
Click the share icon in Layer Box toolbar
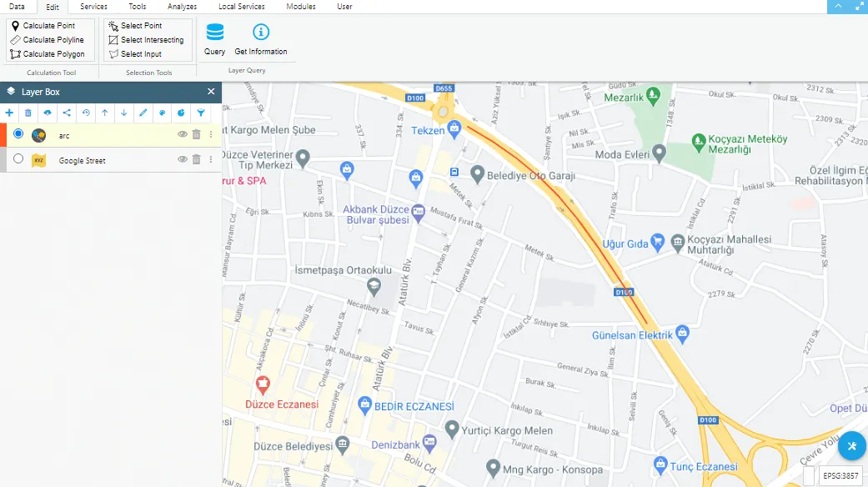67,113
